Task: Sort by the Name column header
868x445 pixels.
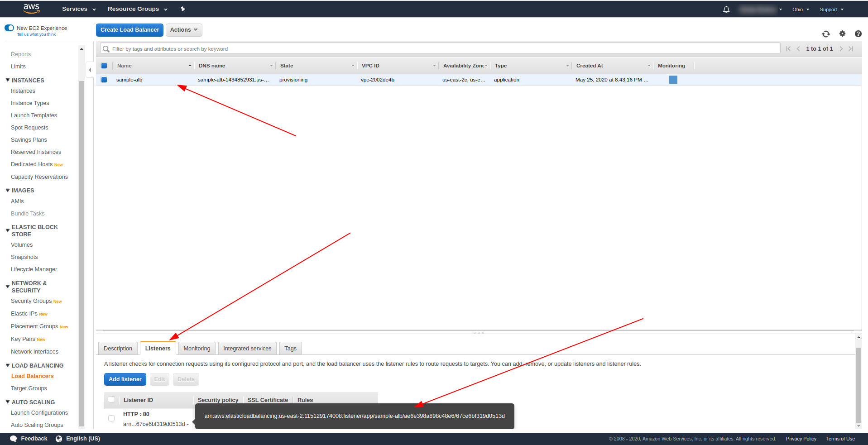Action: (x=153, y=66)
